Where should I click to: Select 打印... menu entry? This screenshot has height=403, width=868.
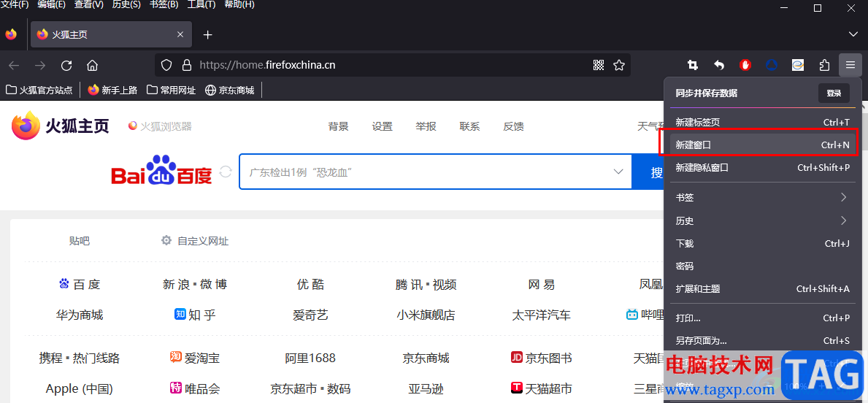[763, 318]
